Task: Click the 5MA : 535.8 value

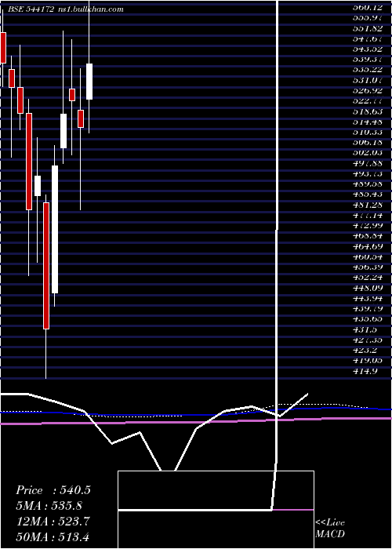Action: point(49,506)
